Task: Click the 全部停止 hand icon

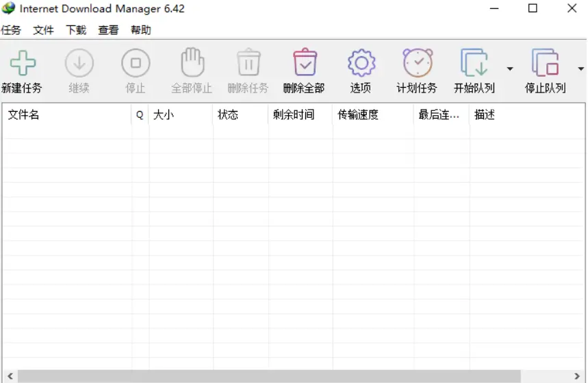Action: coord(192,62)
